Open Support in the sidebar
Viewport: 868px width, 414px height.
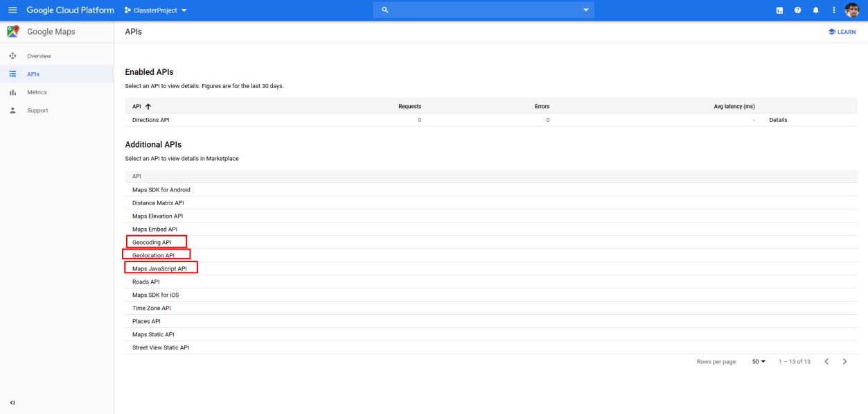pyautogui.click(x=37, y=110)
